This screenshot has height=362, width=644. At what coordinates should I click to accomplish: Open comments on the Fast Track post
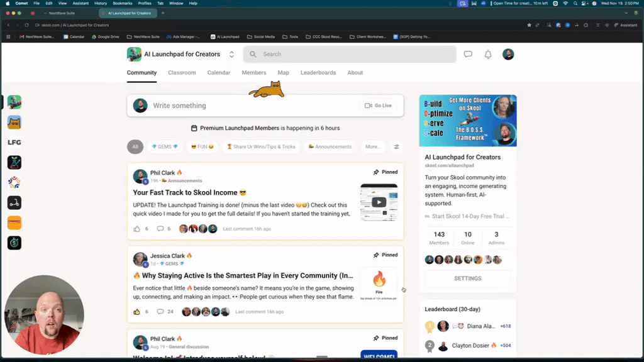[160, 229]
